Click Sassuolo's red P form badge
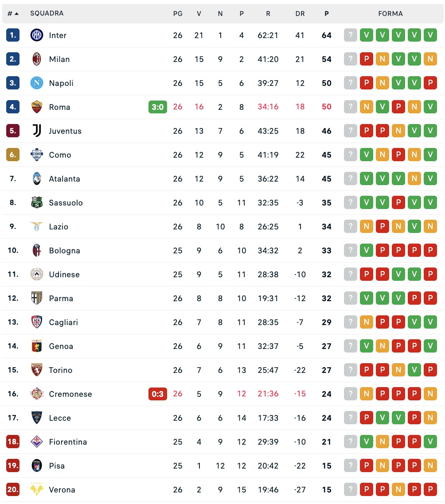 [x=398, y=202]
